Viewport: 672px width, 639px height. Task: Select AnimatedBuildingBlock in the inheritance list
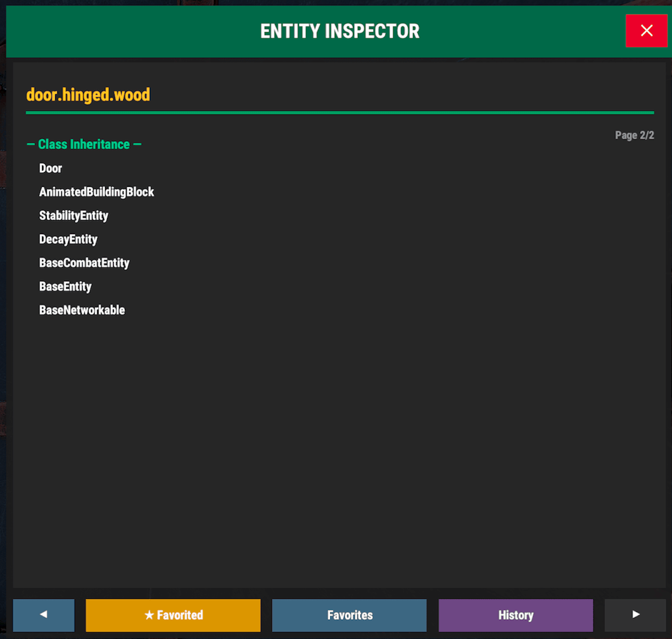tap(96, 192)
